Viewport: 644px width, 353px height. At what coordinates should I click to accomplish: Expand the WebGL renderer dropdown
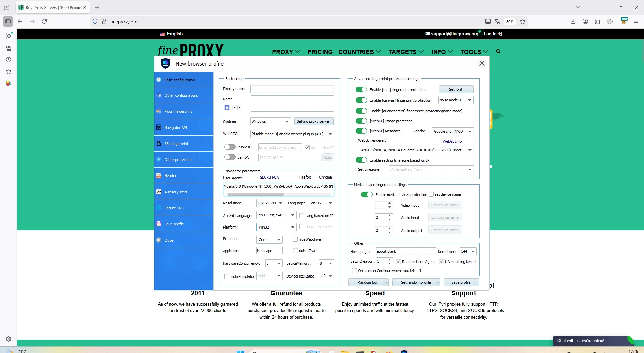click(416, 150)
